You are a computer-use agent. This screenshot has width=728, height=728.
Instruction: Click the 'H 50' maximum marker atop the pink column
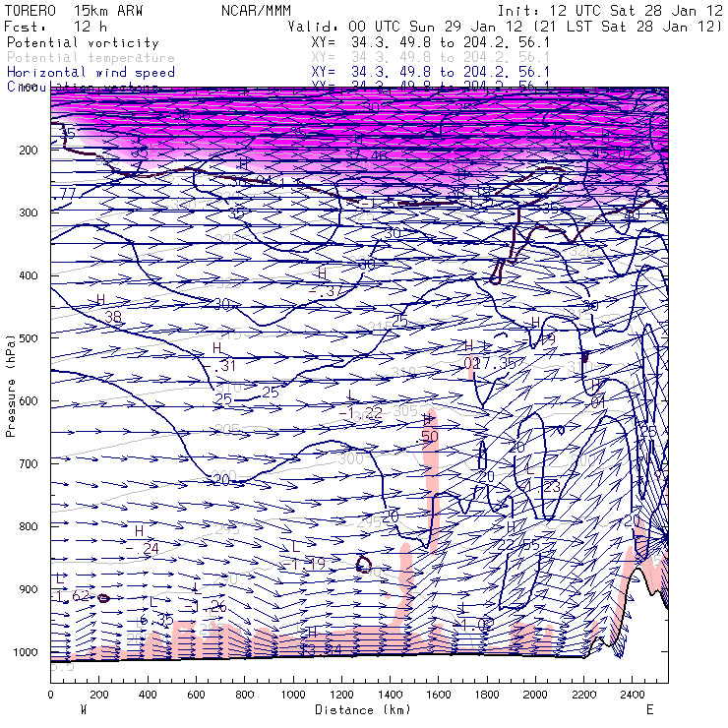pos(429,429)
